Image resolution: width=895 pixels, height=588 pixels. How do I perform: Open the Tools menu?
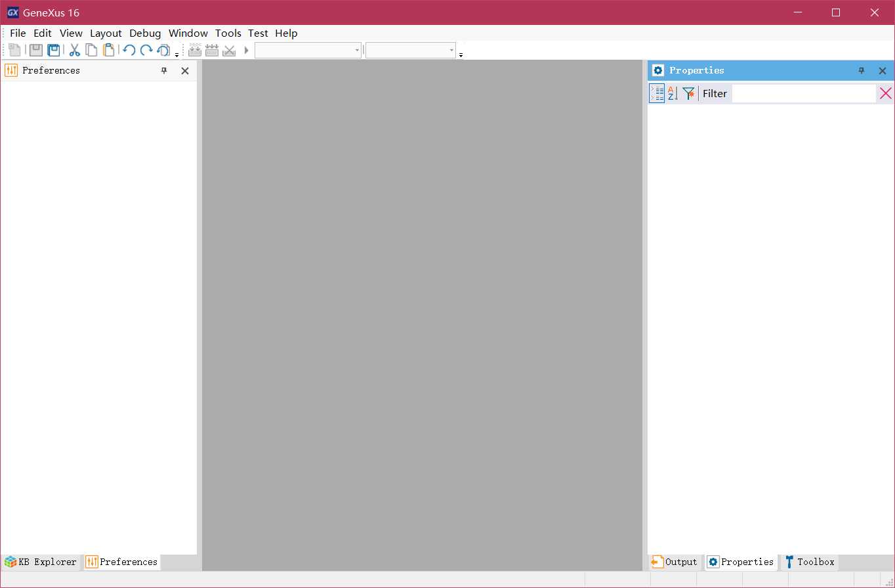(x=228, y=33)
